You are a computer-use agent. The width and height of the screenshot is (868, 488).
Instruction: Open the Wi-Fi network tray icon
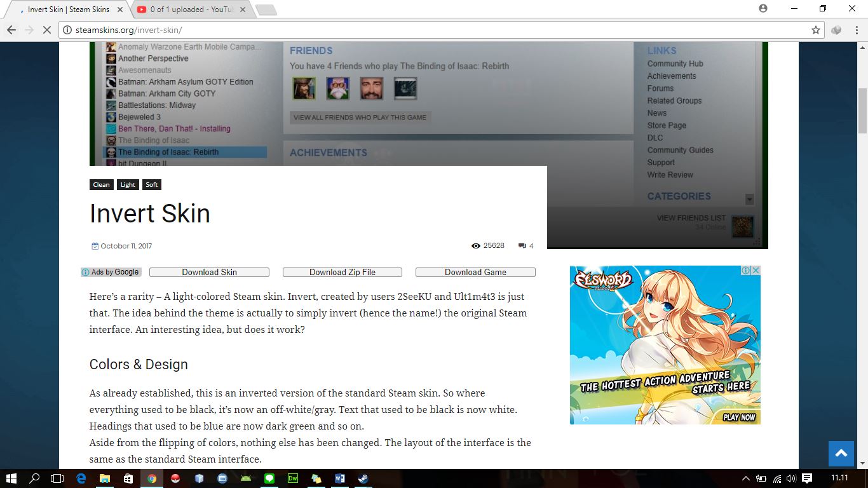[x=776, y=478]
